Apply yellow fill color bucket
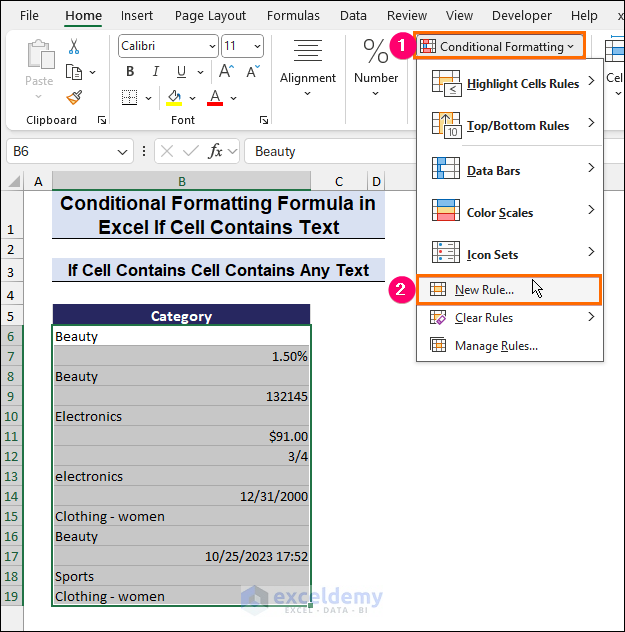The width and height of the screenshot is (625, 632). tap(174, 98)
